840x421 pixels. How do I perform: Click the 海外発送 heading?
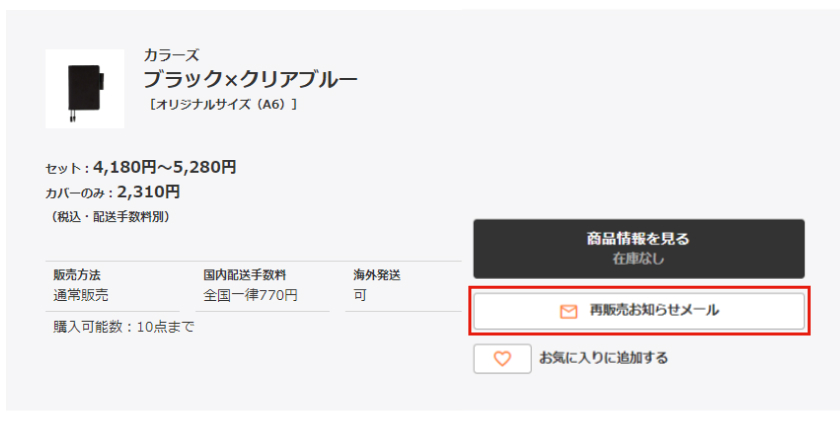(377, 275)
